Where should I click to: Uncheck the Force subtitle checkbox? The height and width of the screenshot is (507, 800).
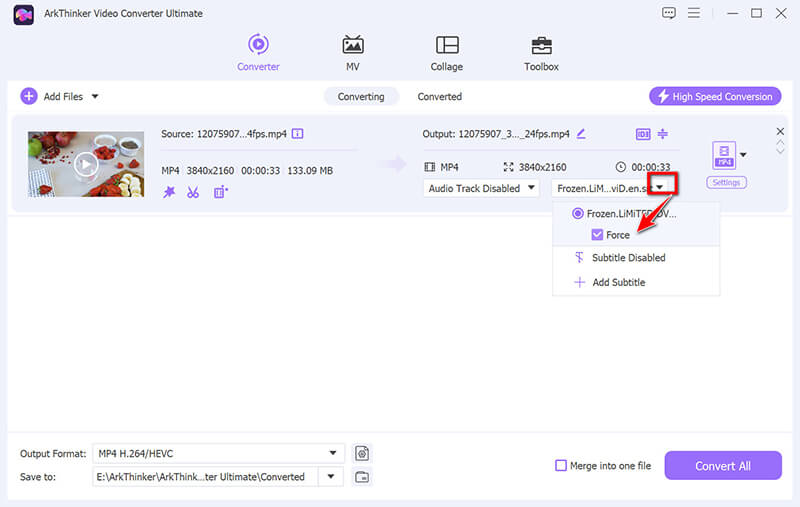[597, 235]
